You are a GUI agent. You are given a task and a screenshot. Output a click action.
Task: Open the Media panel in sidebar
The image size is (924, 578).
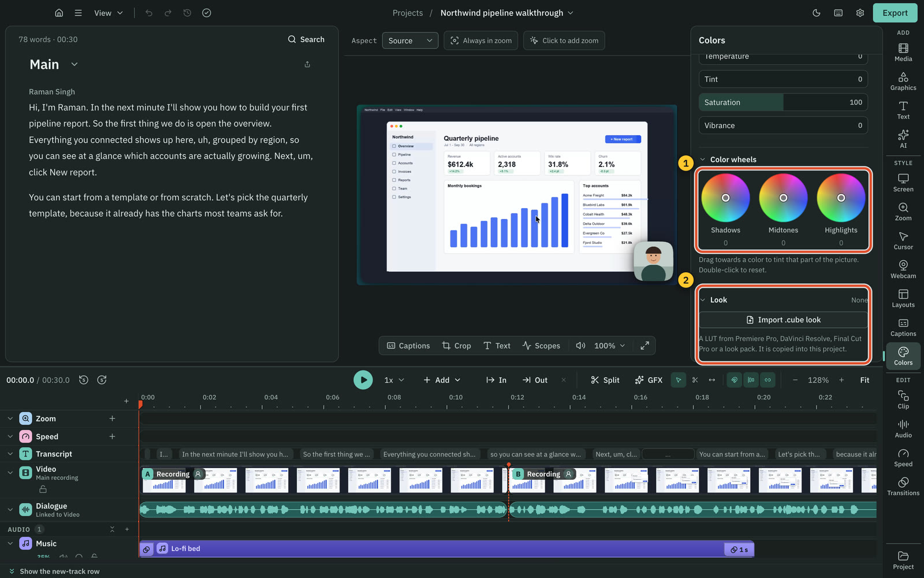pyautogui.click(x=903, y=52)
